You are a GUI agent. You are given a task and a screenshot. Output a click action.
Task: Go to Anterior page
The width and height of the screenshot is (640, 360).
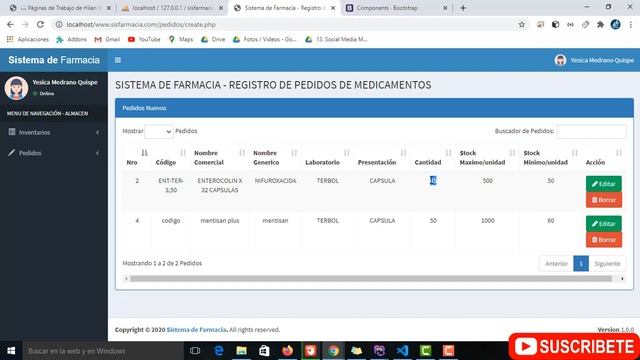[x=556, y=264]
